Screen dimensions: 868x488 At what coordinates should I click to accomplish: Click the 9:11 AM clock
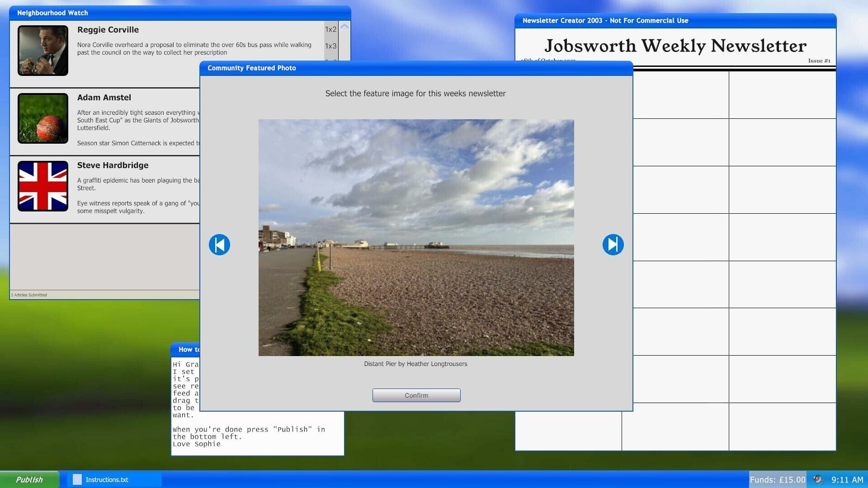click(x=847, y=479)
